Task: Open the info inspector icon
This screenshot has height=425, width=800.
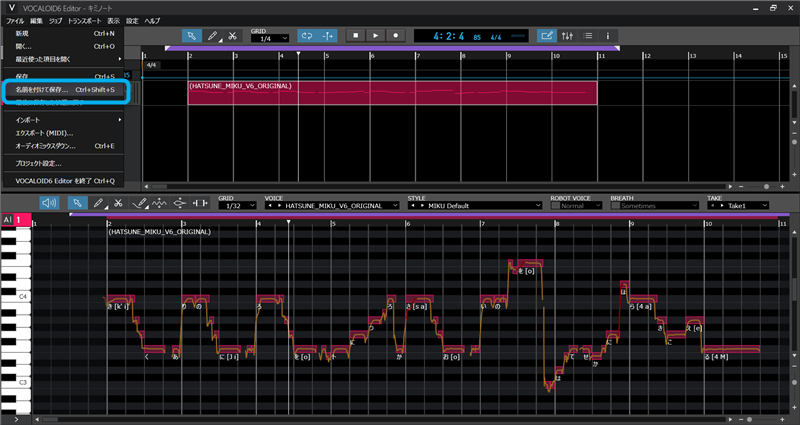Action: pos(608,36)
